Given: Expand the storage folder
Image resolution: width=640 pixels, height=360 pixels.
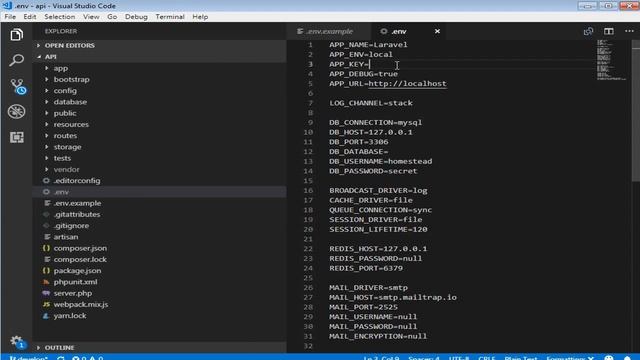Looking at the screenshot, I should pyautogui.click(x=159, y=147).
